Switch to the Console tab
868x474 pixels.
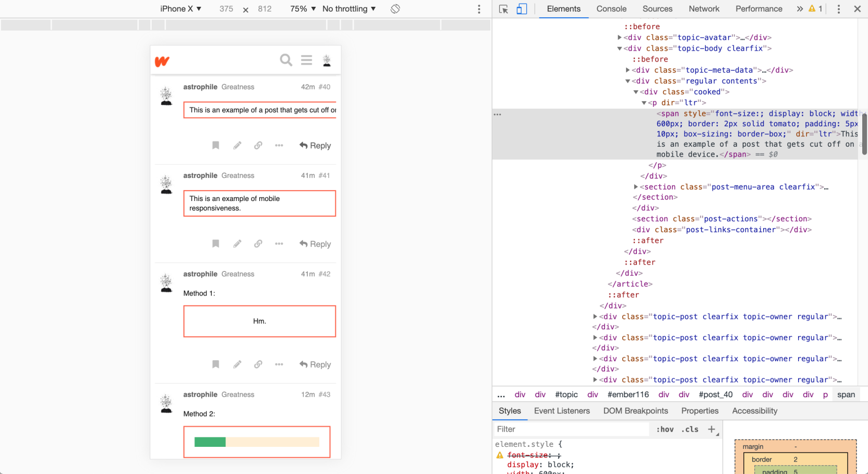(611, 9)
